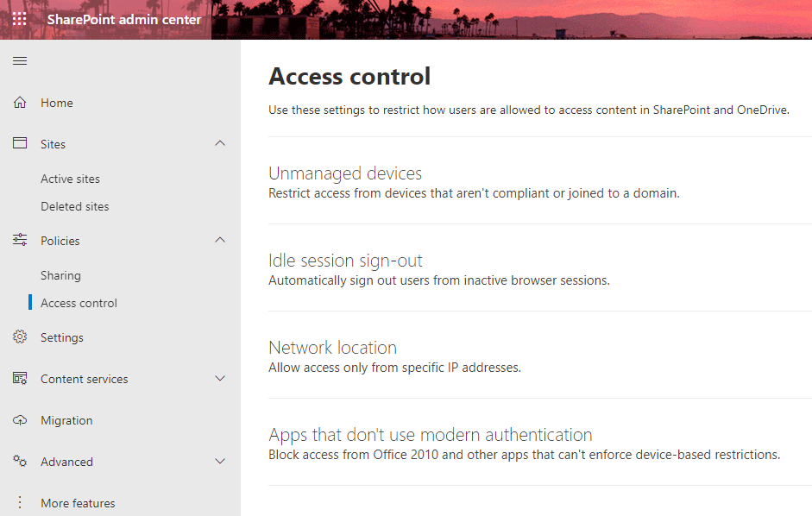Open the Microsoft 365 app launcher
The width and height of the screenshot is (812, 516).
coord(19,18)
